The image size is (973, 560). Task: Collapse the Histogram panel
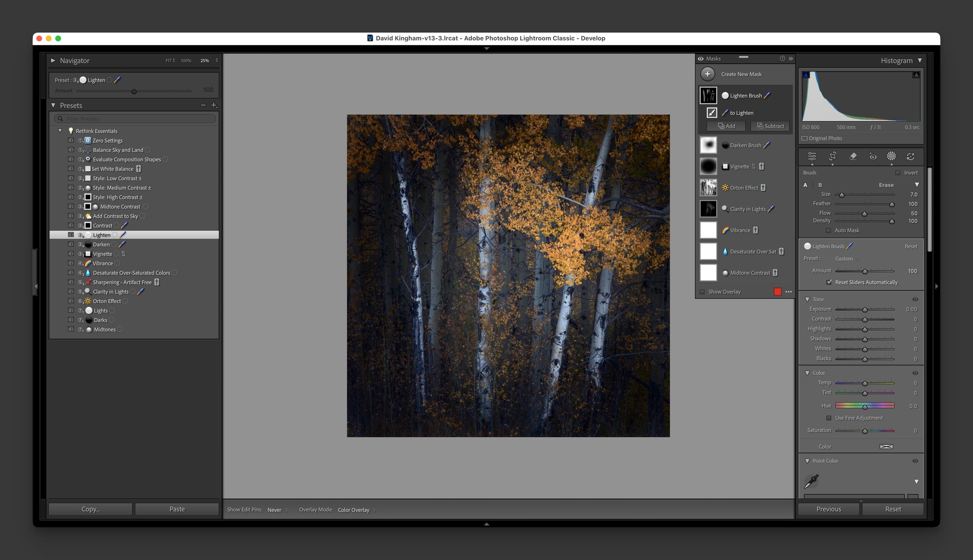click(x=919, y=60)
